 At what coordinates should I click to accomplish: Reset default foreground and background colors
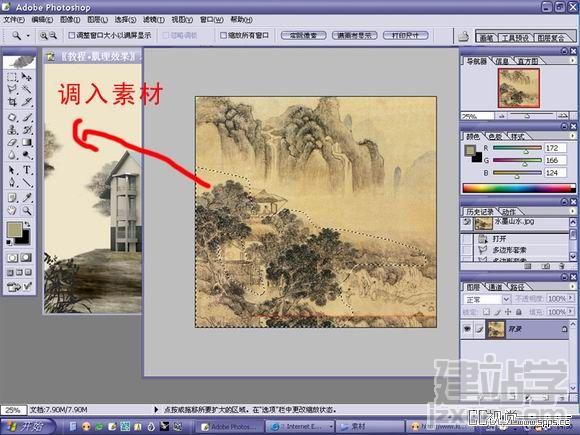pos(9,243)
